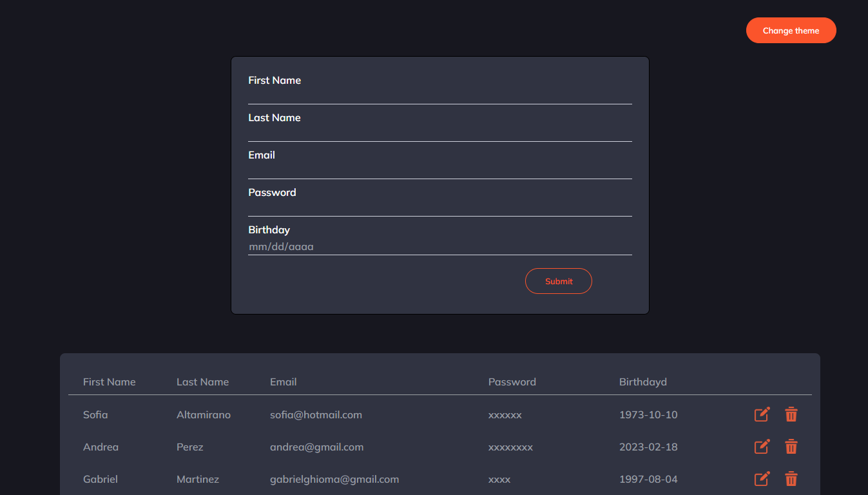Click the Change theme button
868x495 pixels.
click(x=791, y=30)
